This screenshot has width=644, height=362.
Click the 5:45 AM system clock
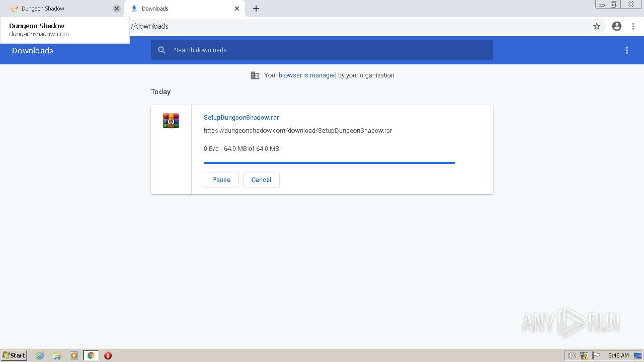tap(618, 355)
